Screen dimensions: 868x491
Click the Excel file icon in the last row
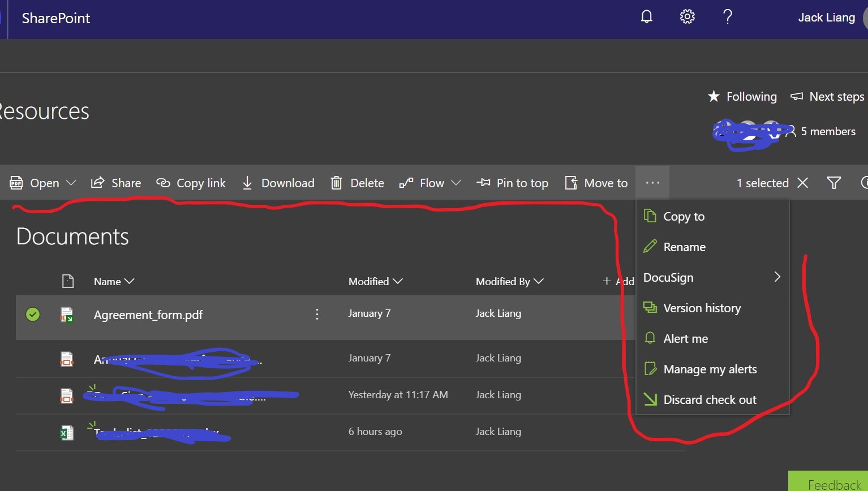67,433
